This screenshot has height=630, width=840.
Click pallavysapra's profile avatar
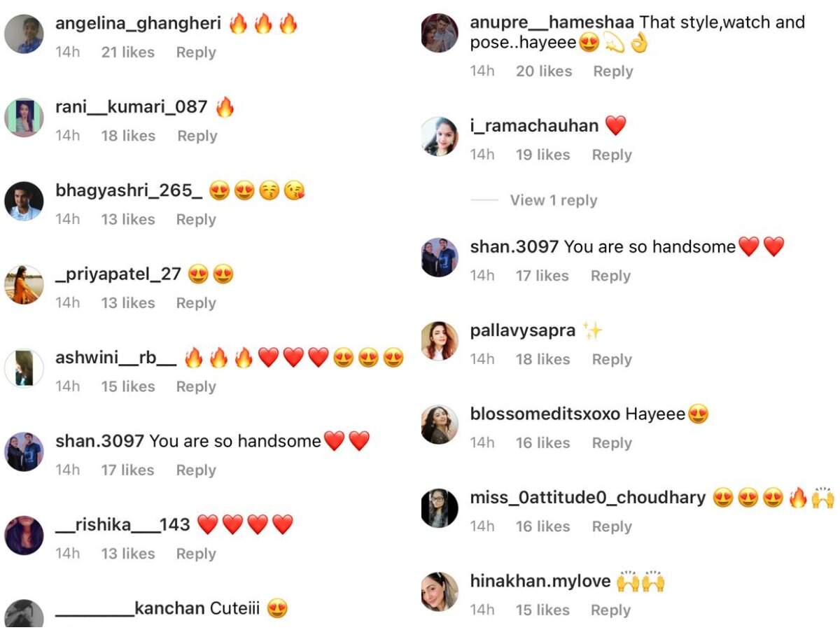coord(440,341)
